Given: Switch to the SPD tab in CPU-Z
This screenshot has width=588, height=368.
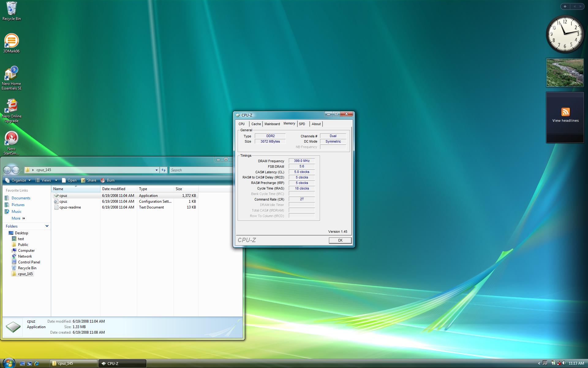Looking at the screenshot, I should click(x=302, y=124).
